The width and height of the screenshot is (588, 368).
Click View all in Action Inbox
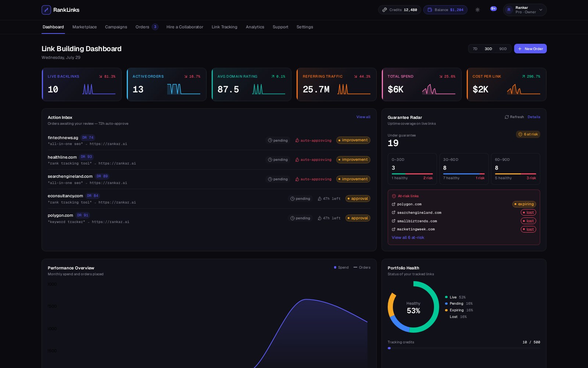(x=363, y=117)
